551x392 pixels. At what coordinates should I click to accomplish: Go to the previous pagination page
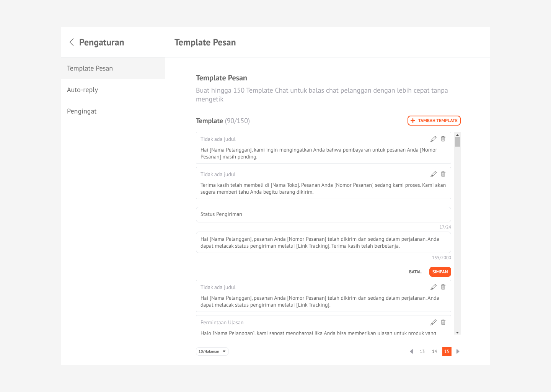pos(411,351)
